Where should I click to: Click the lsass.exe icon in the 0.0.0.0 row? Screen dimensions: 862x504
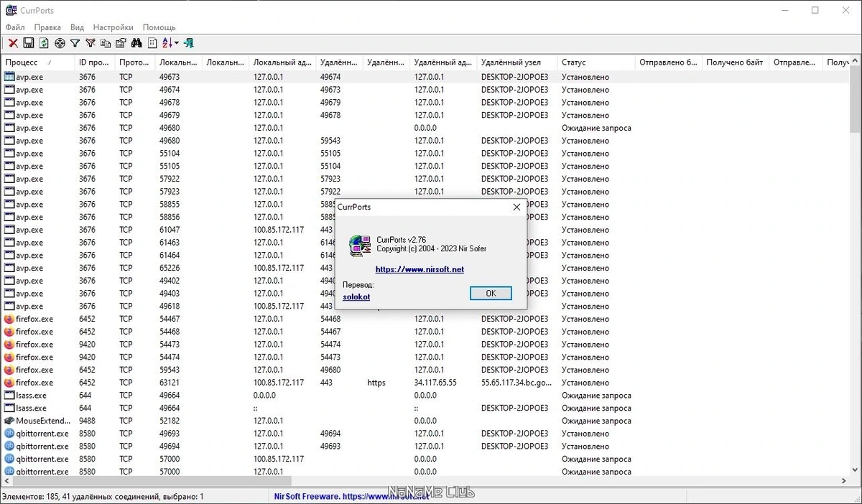pos(9,396)
